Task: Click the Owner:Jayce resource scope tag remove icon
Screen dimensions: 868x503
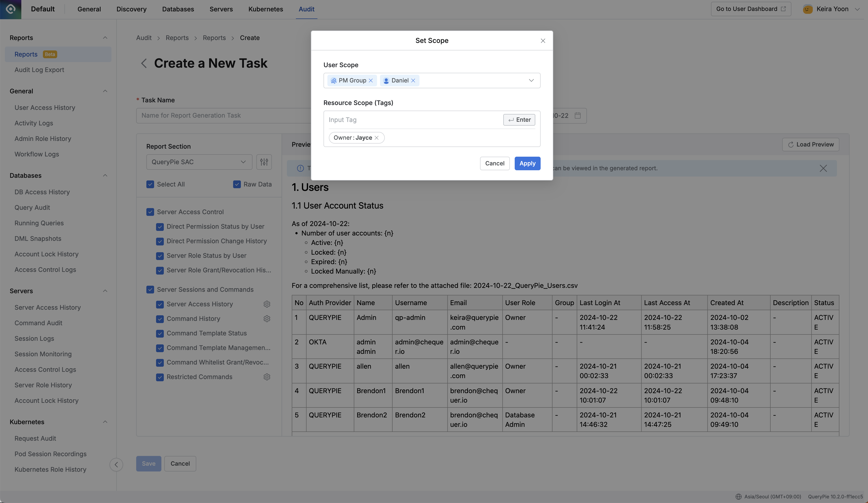Action: 376,137
